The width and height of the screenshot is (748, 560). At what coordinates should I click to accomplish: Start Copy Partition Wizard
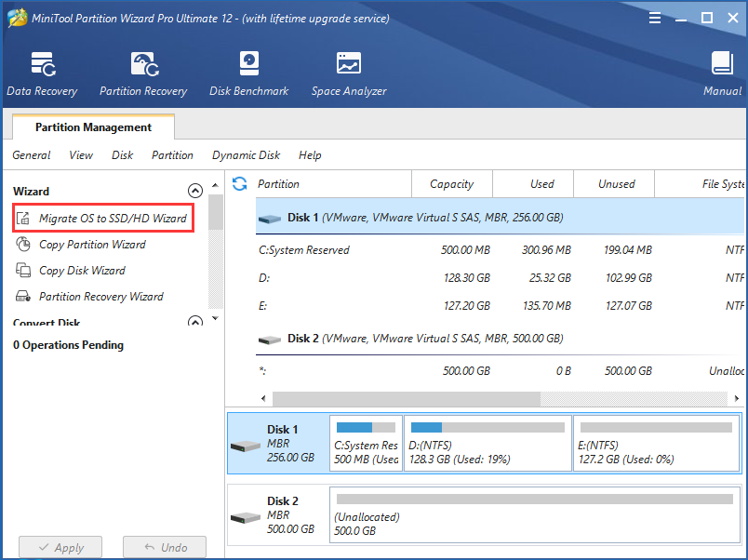coord(92,245)
